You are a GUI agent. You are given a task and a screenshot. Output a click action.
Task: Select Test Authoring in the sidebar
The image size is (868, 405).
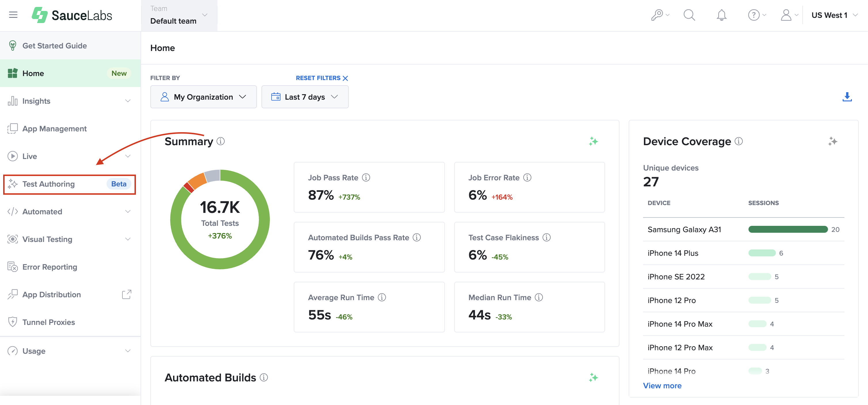pyautogui.click(x=48, y=184)
